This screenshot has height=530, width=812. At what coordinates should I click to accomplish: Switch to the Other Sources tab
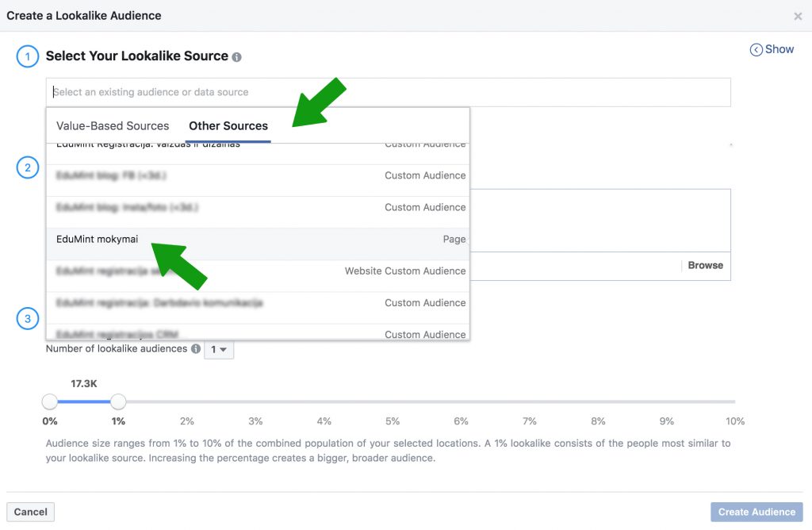pyautogui.click(x=228, y=126)
